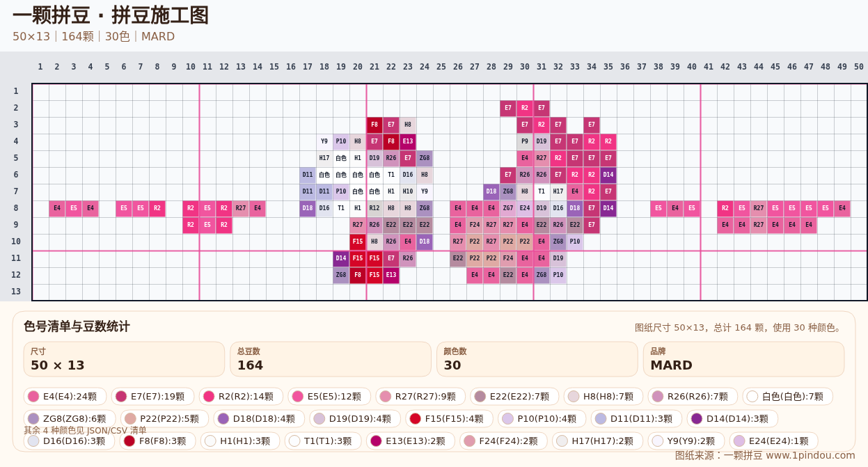
Task: Click row header number 13
Action: [16, 292]
